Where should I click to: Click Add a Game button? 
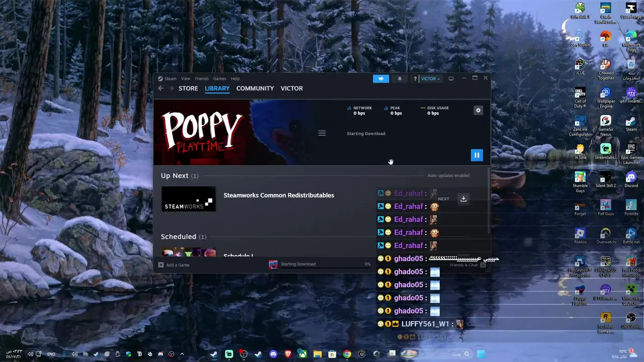[x=174, y=265]
